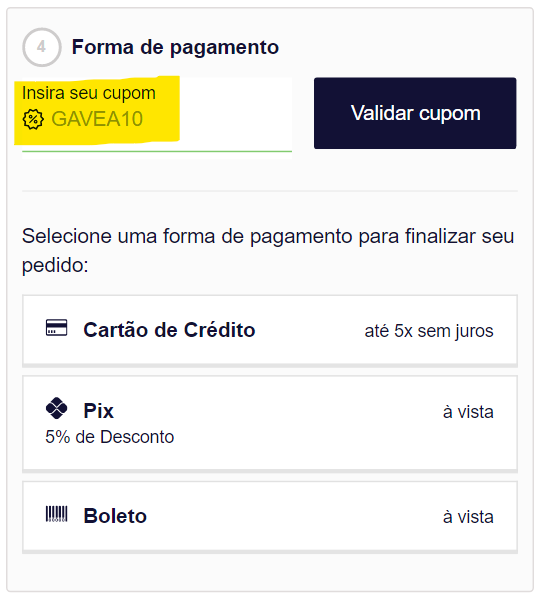Click the 'Insira seu cupom' label
Screen dimensions: 542x598
[89, 93]
